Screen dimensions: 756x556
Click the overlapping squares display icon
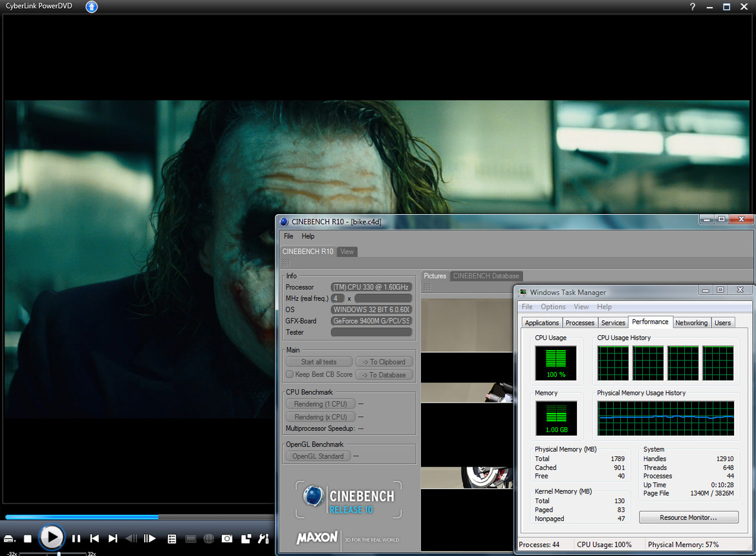click(x=246, y=539)
